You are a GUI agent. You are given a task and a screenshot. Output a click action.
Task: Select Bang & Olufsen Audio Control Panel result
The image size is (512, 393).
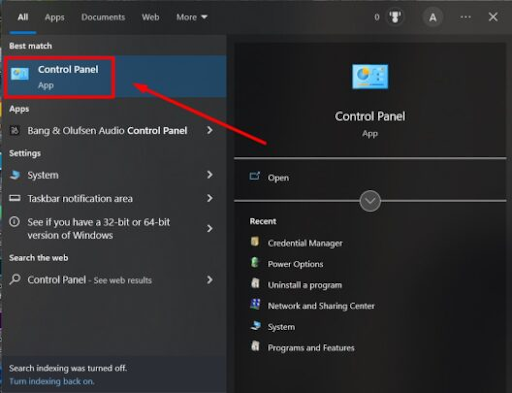click(x=107, y=131)
